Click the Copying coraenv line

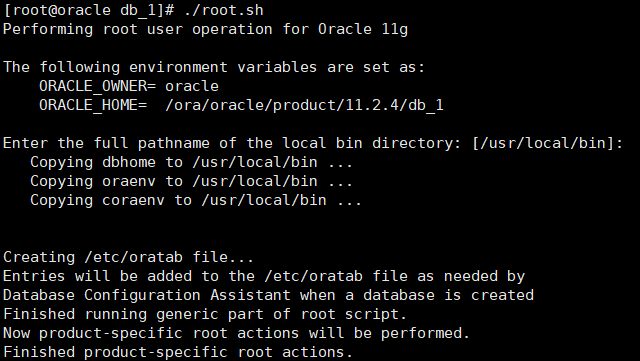coord(196,200)
